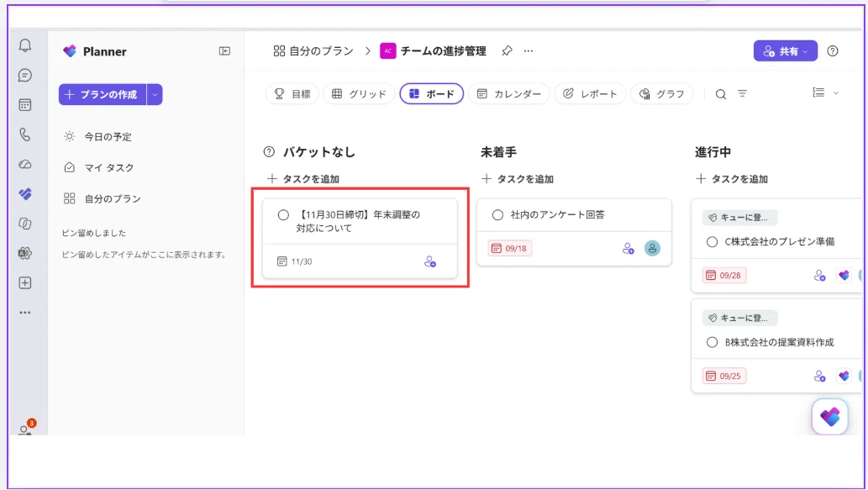Open the OneDrive cloud icon in the rail
Image resolution: width=868 pixels, height=490 pixels.
[x=25, y=165]
